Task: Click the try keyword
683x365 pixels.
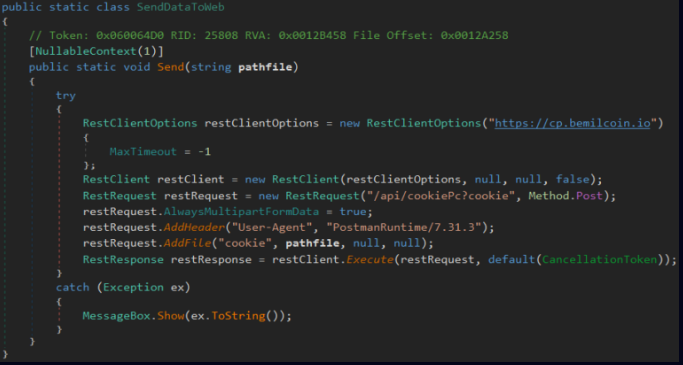Action: [66, 95]
